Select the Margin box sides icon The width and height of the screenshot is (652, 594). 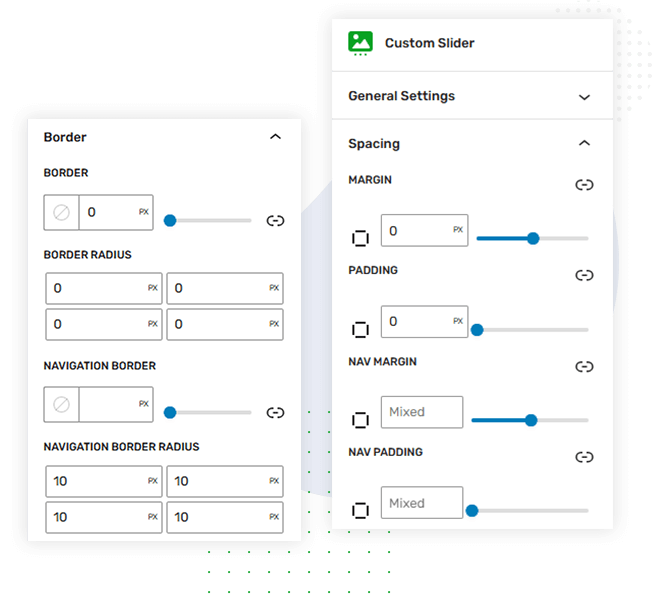click(360, 238)
